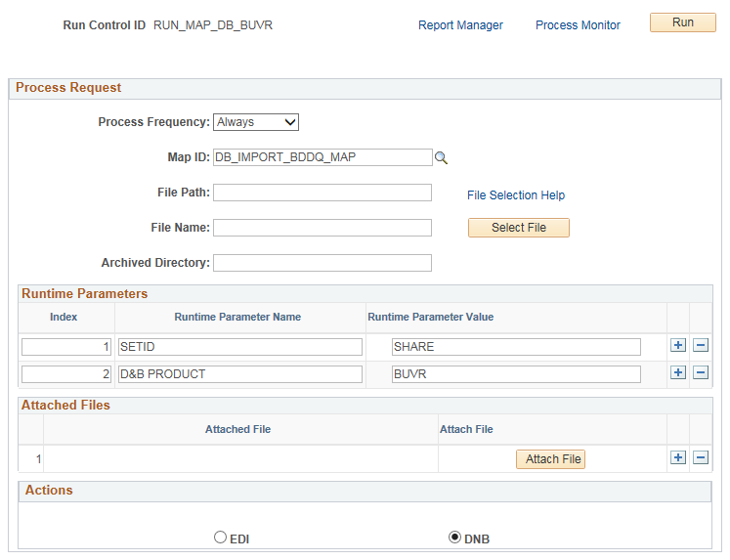Open the Map ID lookup magnifier
Screen dimensions: 730x560
tap(441, 157)
